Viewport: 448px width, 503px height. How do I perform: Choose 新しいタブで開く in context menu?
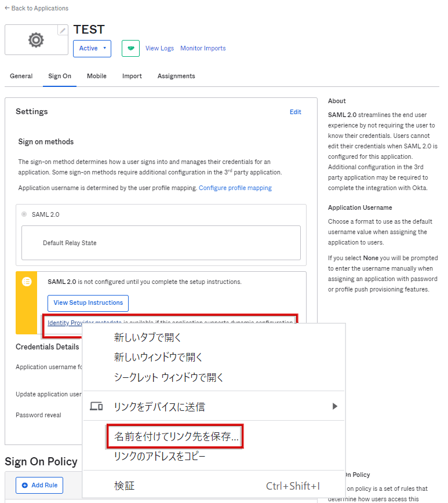[213, 337]
